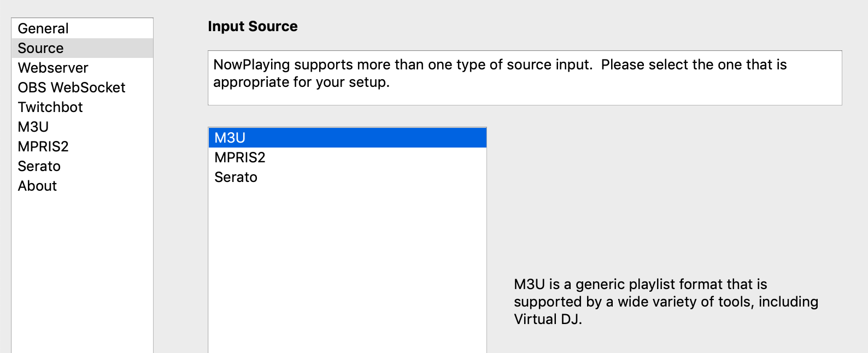868x353 pixels.
Task: Open MPRIS2 settings in left sidebar
Action: pyautogui.click(x=43, y=146)
